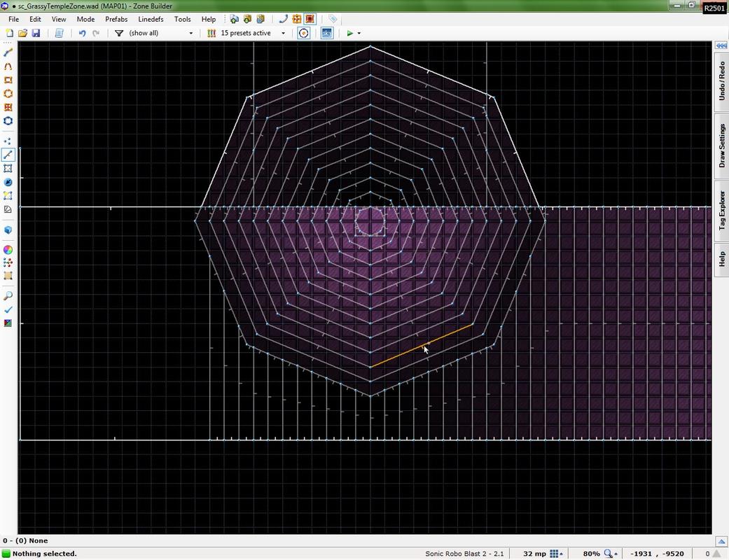Click the Open Map folder icon

(x=22, y=33)
